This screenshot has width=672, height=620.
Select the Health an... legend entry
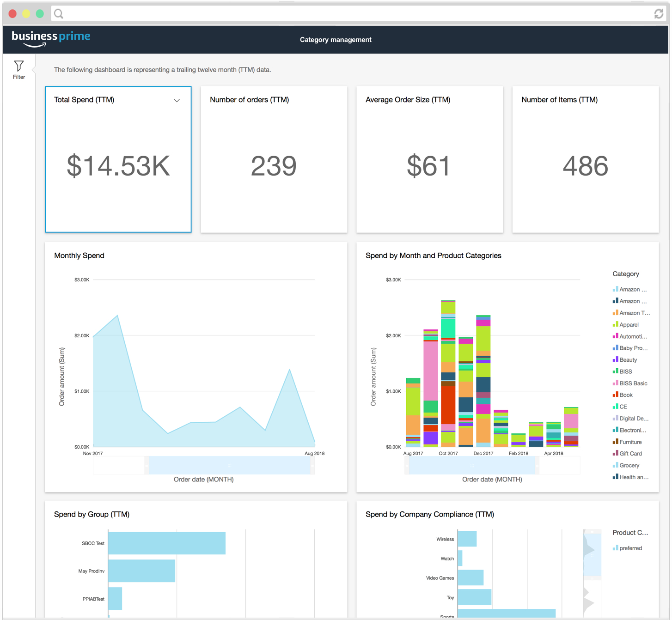pos(630,477)
